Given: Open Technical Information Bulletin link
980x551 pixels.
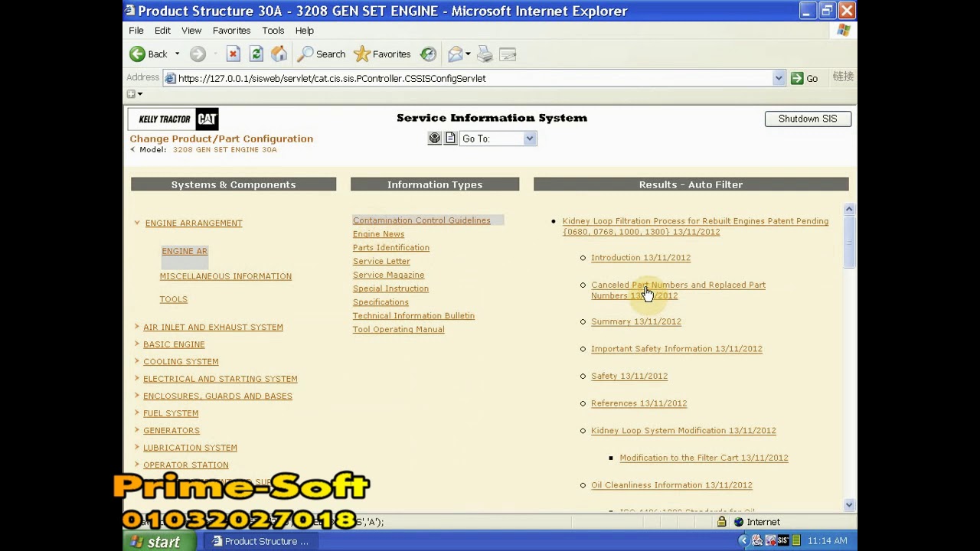Looking at the screenshot, I should click(x=413, y=316).
